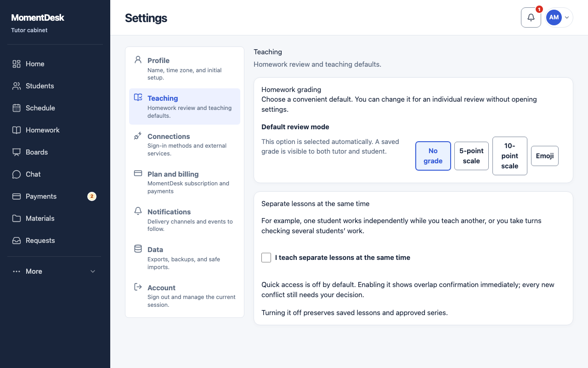Expand the account menu chevron beside the avatar
The height and width of the screenshot is (368, 588).
coord(567,17)
